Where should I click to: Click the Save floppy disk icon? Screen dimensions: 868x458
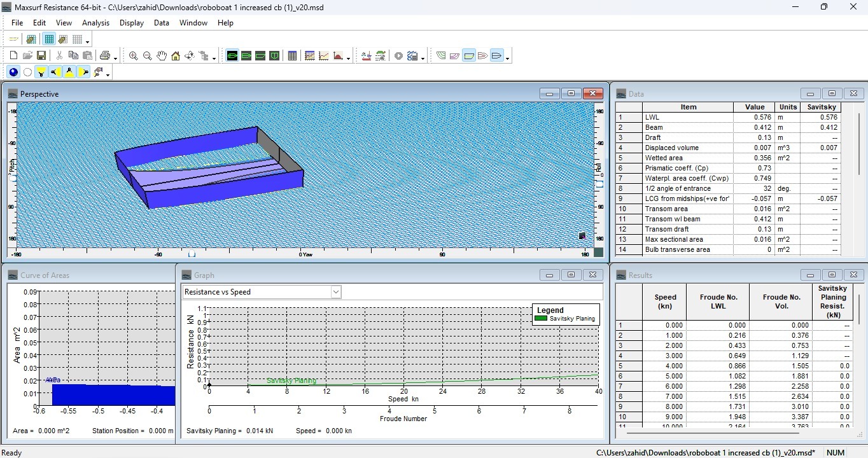pyautogui.click(x=41, y=56)
